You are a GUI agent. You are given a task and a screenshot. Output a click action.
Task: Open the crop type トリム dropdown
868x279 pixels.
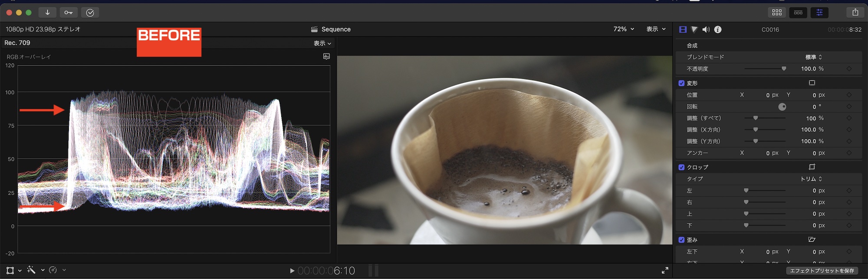811,179
